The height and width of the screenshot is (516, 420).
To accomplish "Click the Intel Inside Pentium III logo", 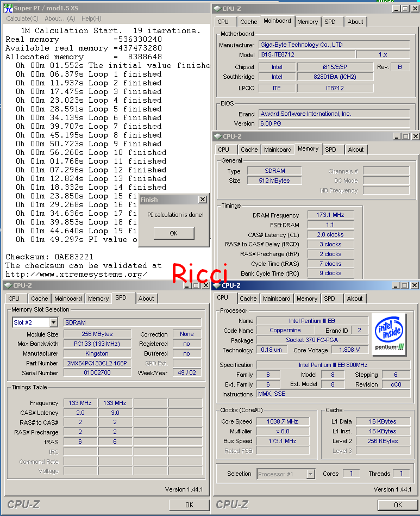I will coord(389,334).
